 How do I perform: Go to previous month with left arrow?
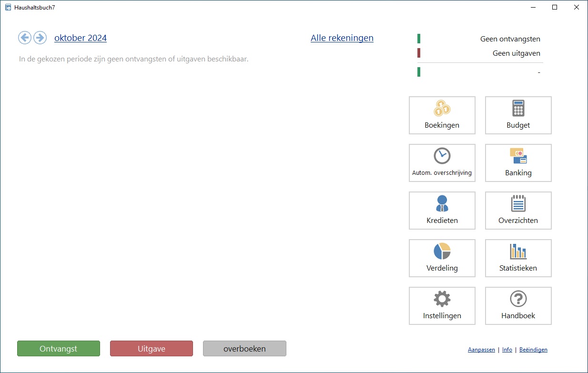point(25,38)
